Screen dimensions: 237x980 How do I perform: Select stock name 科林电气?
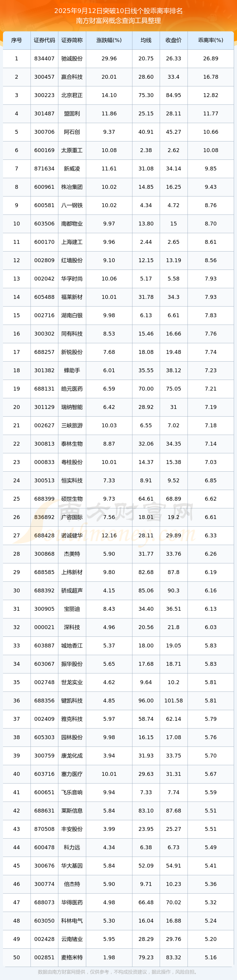point(72,920)
